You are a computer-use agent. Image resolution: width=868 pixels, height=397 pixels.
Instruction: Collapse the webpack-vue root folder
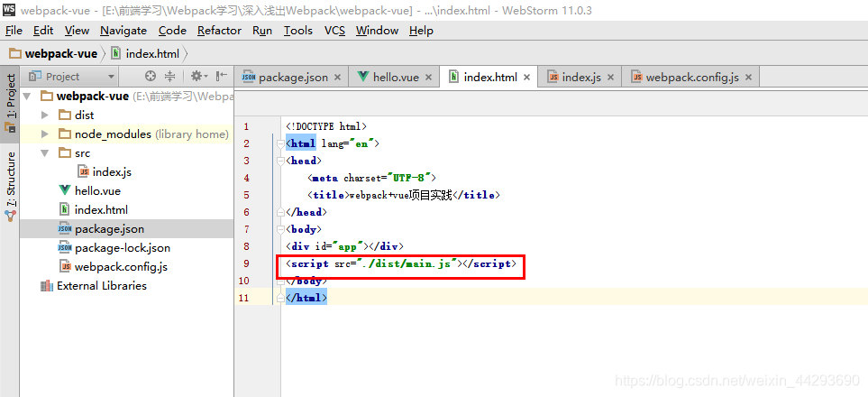pyautogui.click(x=26, y=97)
